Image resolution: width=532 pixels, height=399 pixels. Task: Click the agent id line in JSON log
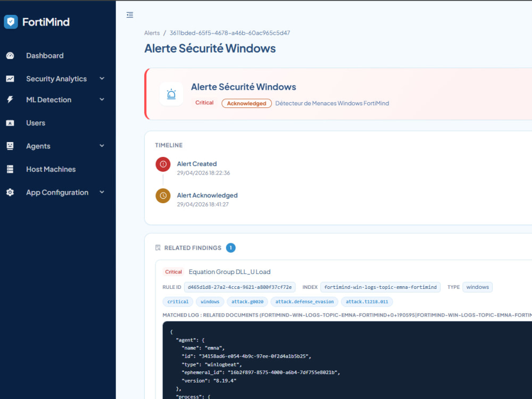(246, 356)
